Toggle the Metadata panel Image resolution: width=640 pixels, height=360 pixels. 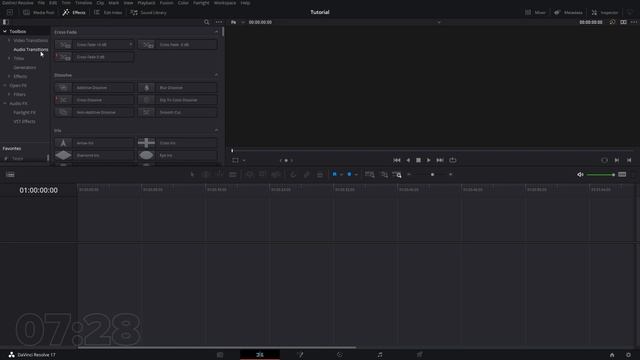(568, 13)
